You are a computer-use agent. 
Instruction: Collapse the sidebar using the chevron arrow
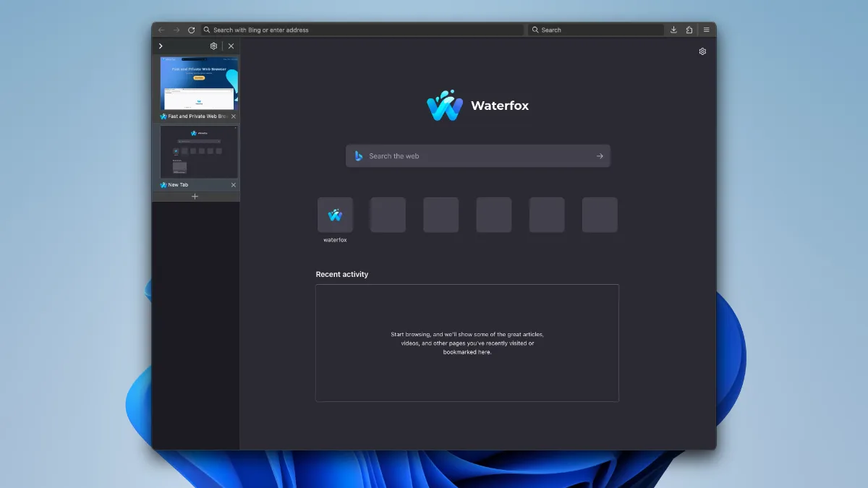point(160,46)
